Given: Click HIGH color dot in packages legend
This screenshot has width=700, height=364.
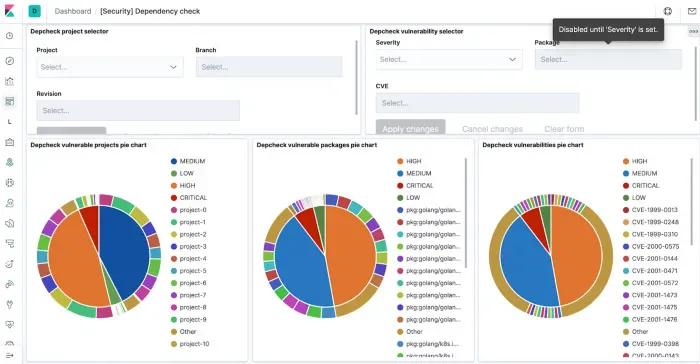Looking at the screenshot, I should coord(400,161).
